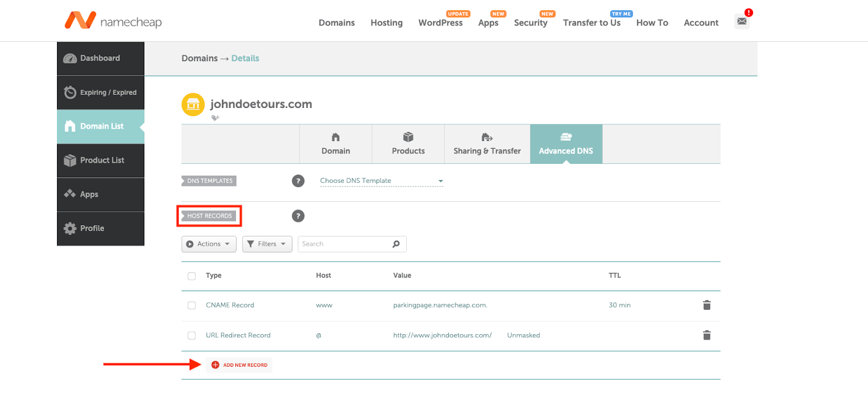This screenshot has height=409, width=868.
Task: Switch to the Domain tab
Action: point(336,144)
